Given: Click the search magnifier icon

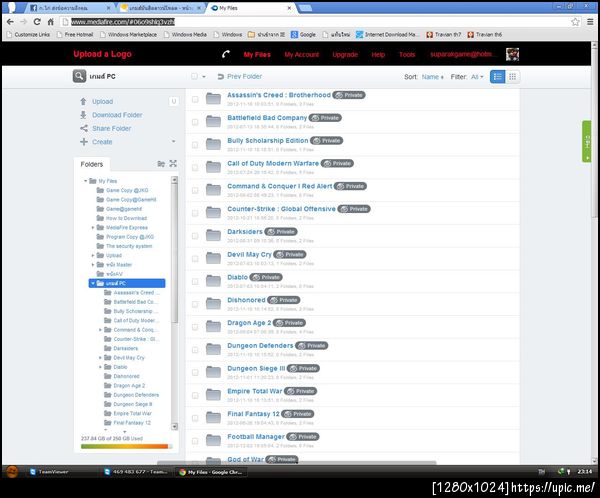Looking at the screenshot, I should [79, 76].
